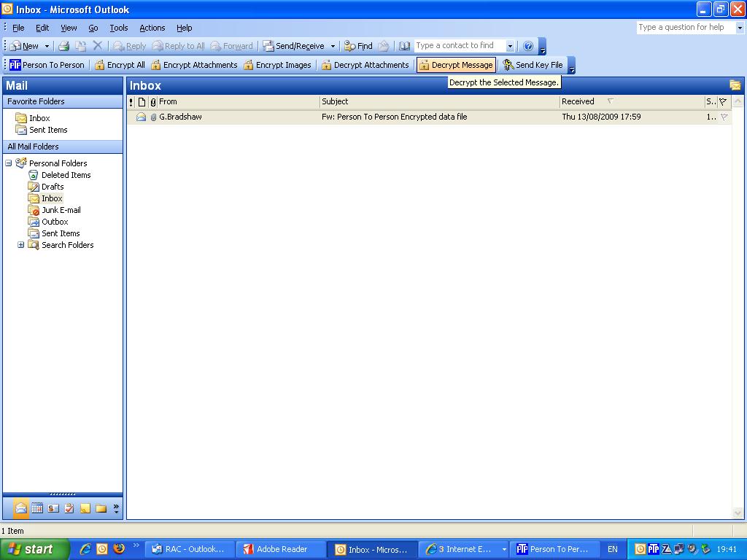Click the Print icon in toolbar

(64, 46)
